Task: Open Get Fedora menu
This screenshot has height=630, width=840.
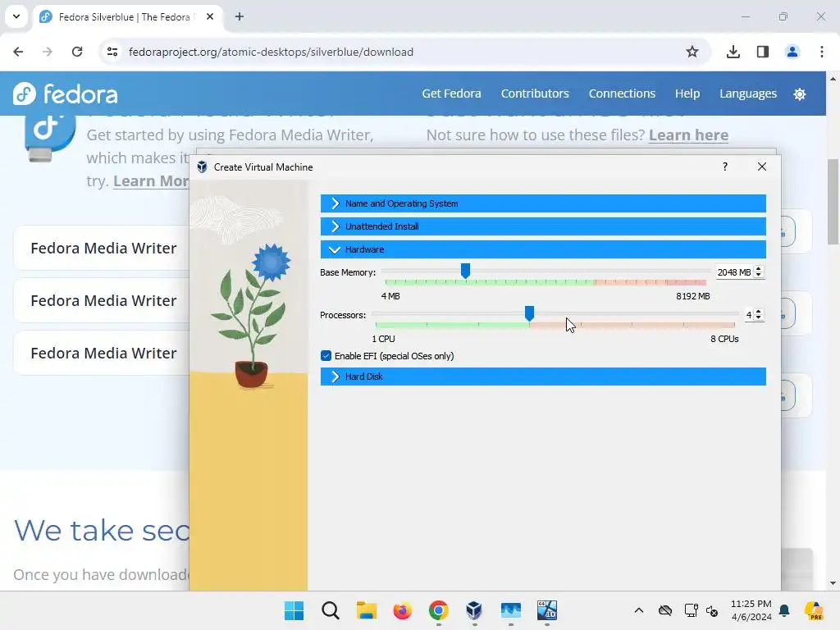Action: pos(451,94)
